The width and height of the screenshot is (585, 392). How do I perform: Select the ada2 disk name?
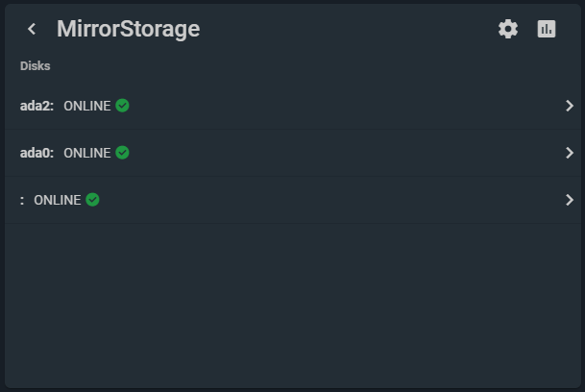tap(37, 106)
